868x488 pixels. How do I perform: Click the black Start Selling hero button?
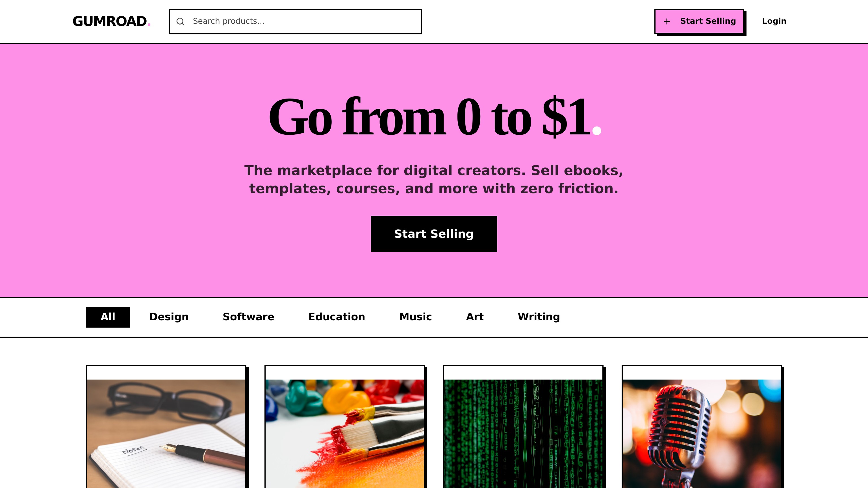pyautogui.click(x=434, y=234)
